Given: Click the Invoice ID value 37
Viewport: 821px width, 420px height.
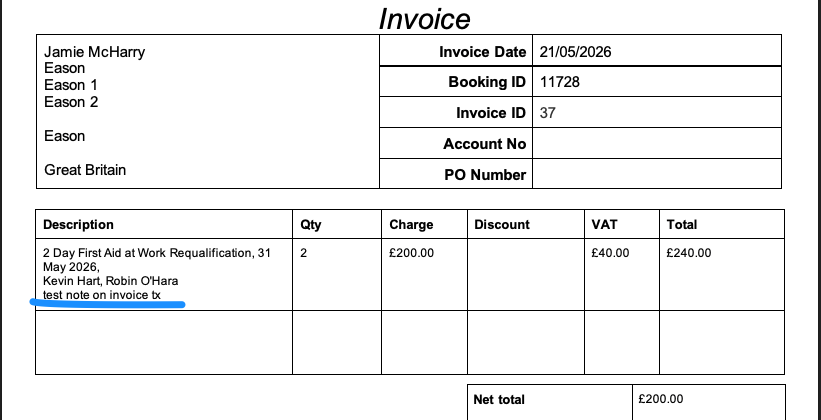Looking at the screenshot, I should 547,113.
